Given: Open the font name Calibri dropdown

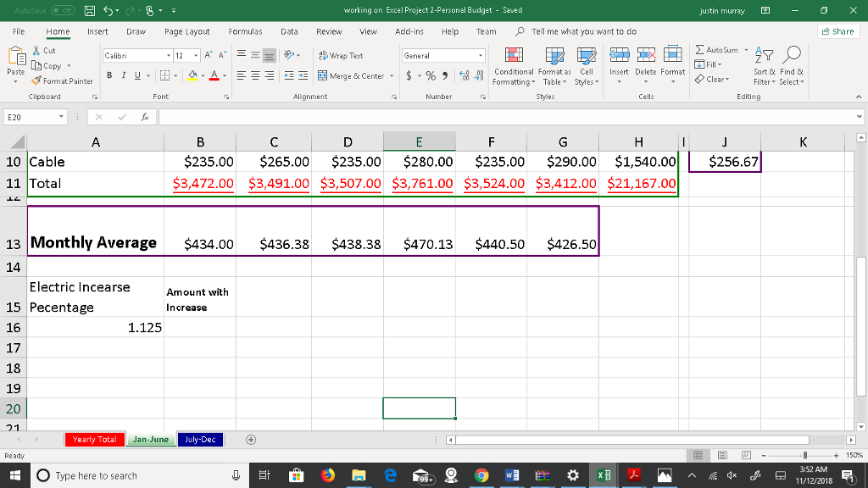Looking at the screenshot, I should click(x=169, y=55).
